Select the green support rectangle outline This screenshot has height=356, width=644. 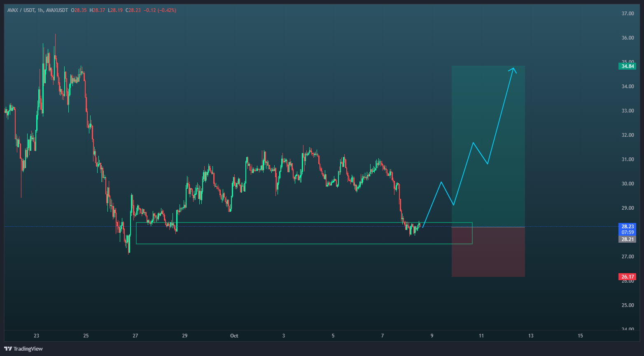coord(288,244)
